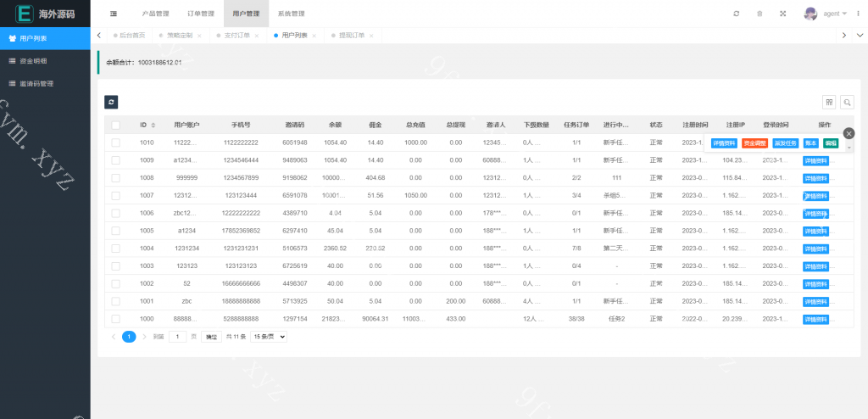Open the 订单管理 menu
868x419 pixels.
coord(201,14)
